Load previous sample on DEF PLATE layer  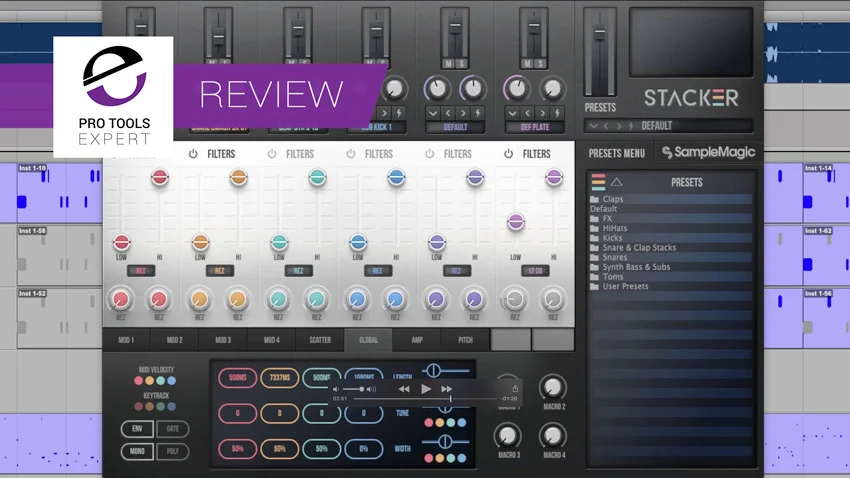[527, 113]
